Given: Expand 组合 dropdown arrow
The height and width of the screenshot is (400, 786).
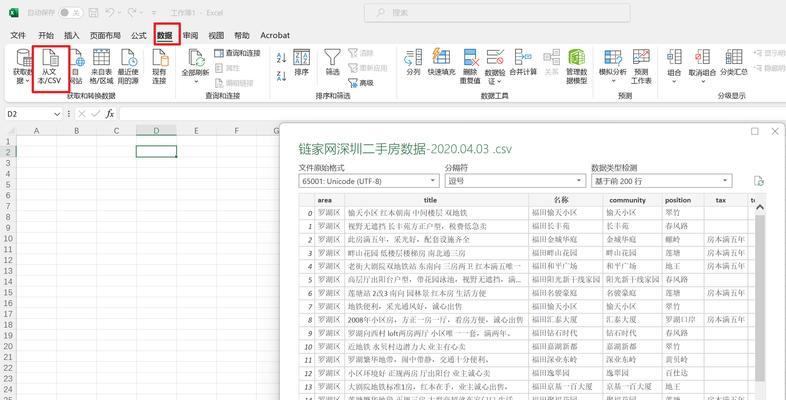Looking at the screenshot, I should click(x=674, y=81).
